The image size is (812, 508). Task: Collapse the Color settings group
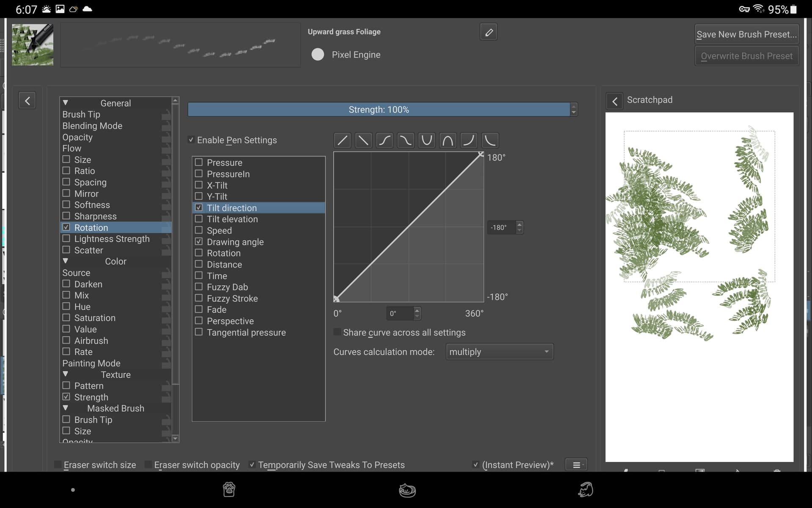pos(66,261)
